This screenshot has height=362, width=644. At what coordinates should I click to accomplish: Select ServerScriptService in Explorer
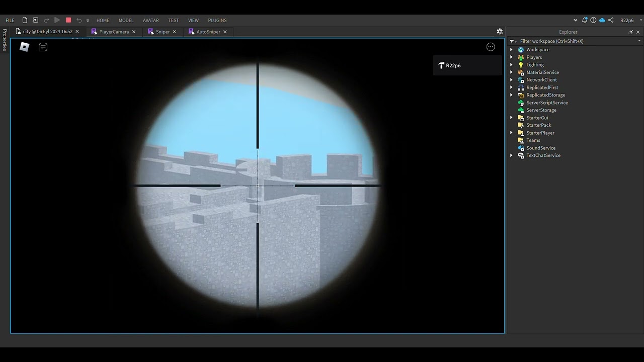tap(547, 103)
